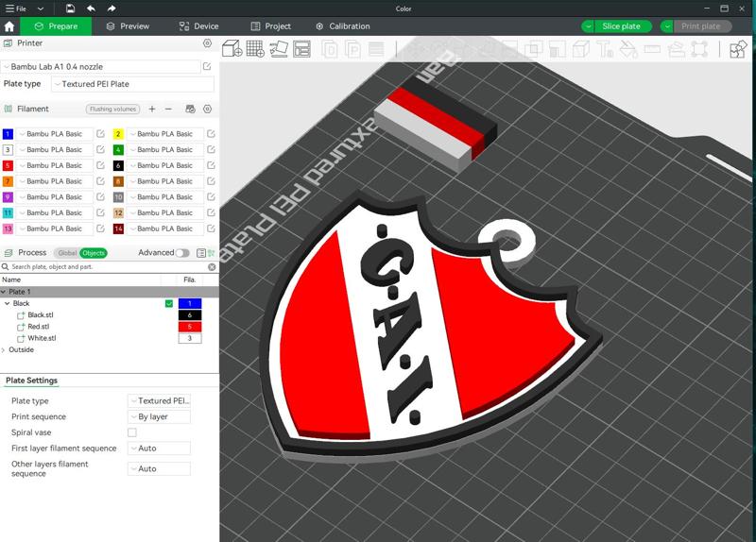Image resolution: width=756 pixels, height=542 pixels.
Task: Click Arrange all objects icon
Action: [x=301, y=49]
